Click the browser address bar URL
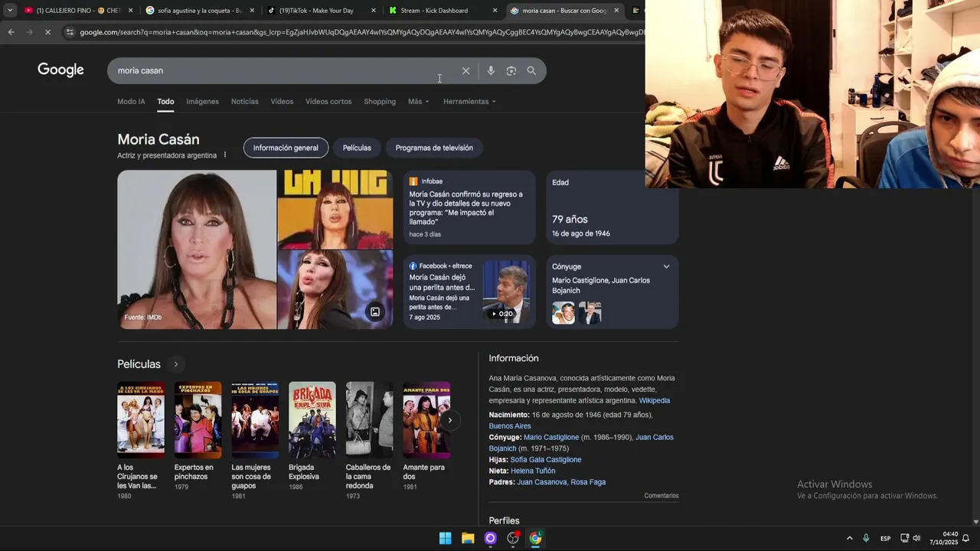The height and width of the screenshot is (551, 980). [361, 32]
